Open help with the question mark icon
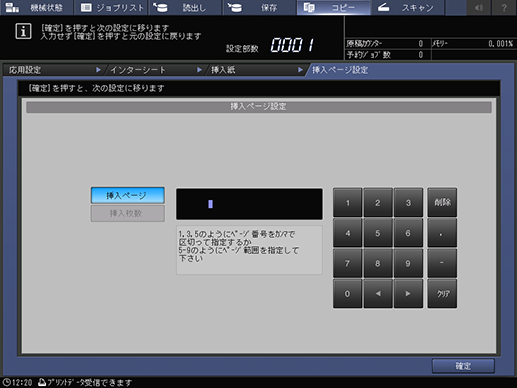This screenshot has width=517, height=388. (x=504, y=7)
